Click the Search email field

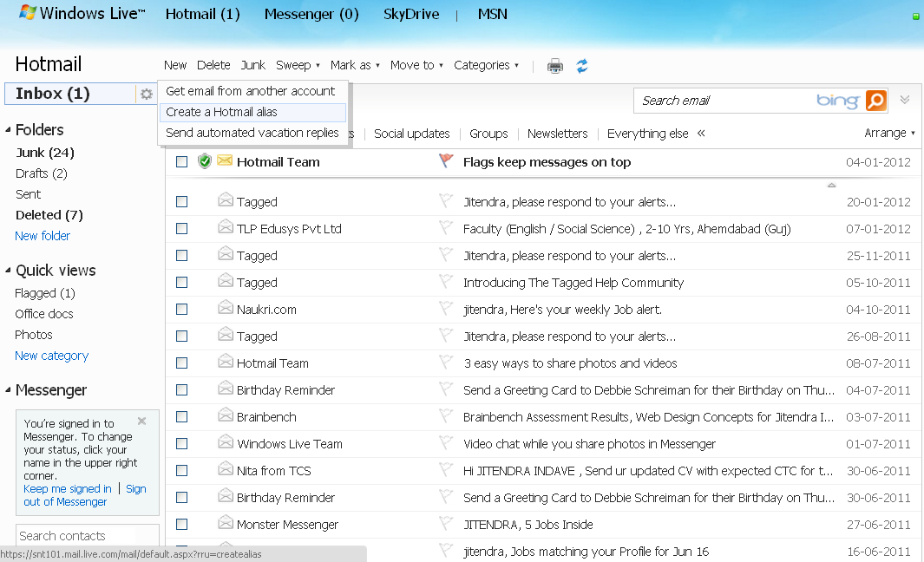coord(724,101)
